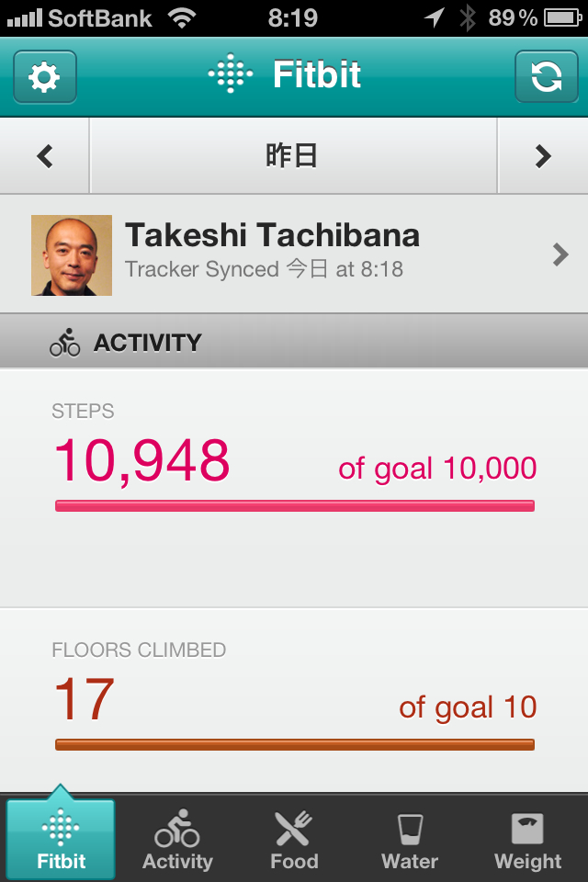Viewport: 588px width, 882px height.
Task: Tap the profile photo thumbnail
Action: pos(72,255)
